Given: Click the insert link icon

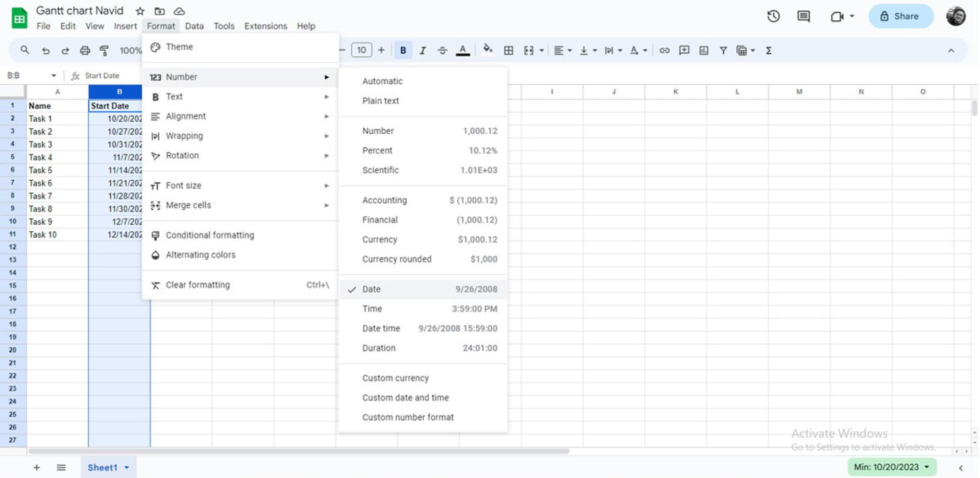Looking at the screenshot, I should click(x=664, y=50).
